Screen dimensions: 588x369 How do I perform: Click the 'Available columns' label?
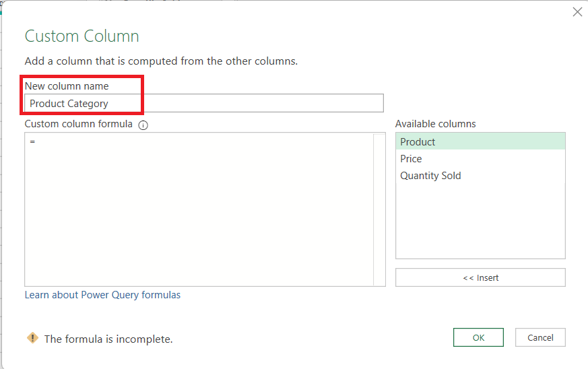pyautogui.click(x=435, y=124)
